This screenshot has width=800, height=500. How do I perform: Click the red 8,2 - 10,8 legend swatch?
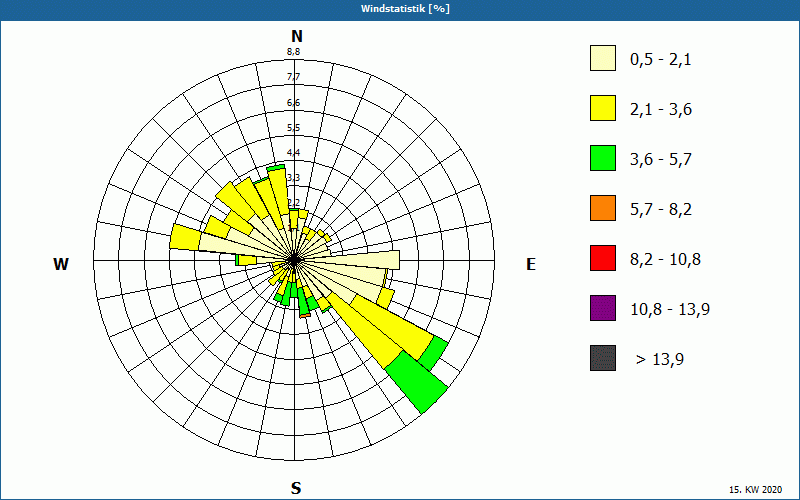point(603,258)
